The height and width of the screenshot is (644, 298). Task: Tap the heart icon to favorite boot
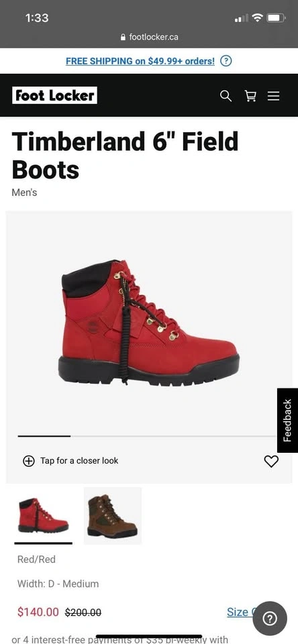tap(271, 462)
